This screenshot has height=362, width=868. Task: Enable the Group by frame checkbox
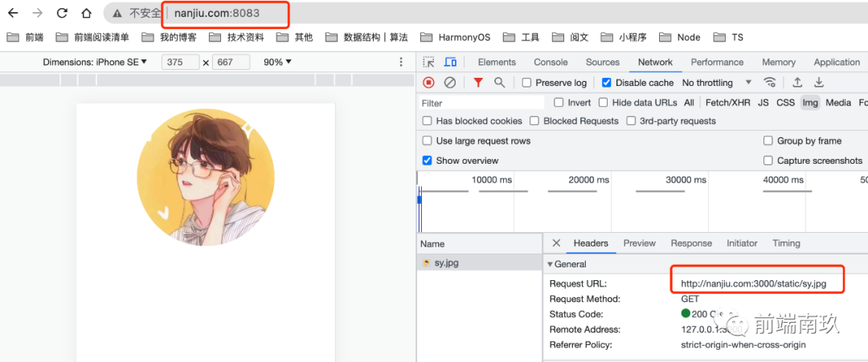pyautogui.click(x=768, y=140)
